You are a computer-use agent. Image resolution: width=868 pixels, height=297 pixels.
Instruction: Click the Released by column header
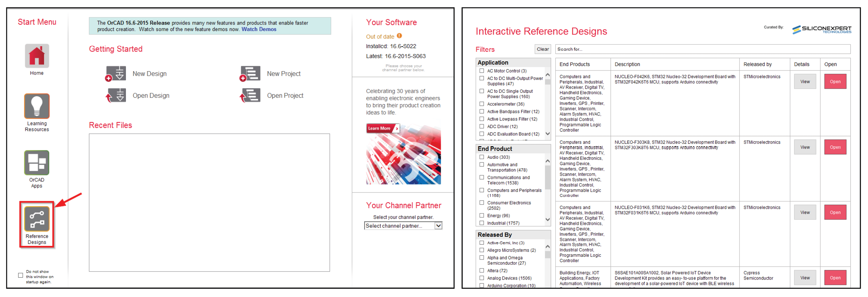pos(765,64)
